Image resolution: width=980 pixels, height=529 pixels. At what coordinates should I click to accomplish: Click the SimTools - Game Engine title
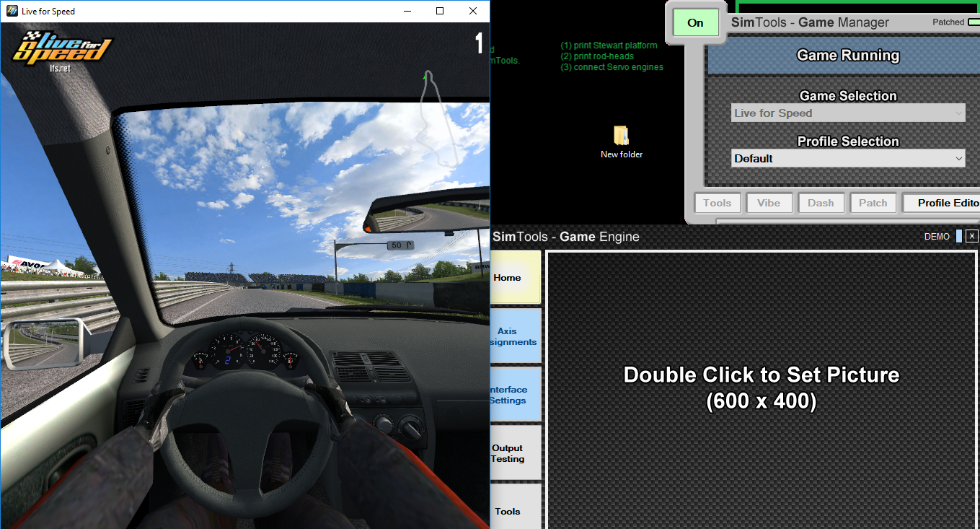[566, 237]
